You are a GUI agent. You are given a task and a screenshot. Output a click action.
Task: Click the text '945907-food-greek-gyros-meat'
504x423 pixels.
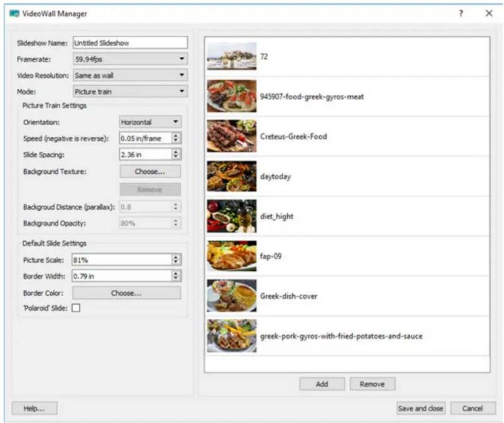pos(312,97)
